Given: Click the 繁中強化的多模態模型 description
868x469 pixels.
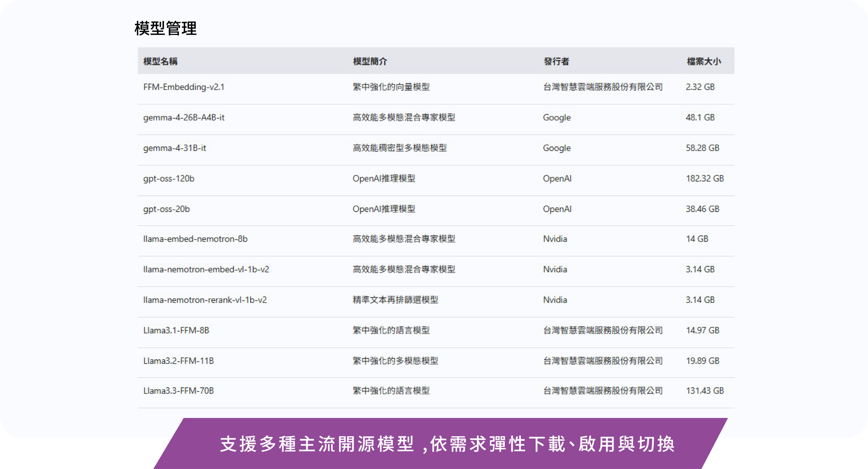Looking at the screenshot, I should (x=395, y=361).
